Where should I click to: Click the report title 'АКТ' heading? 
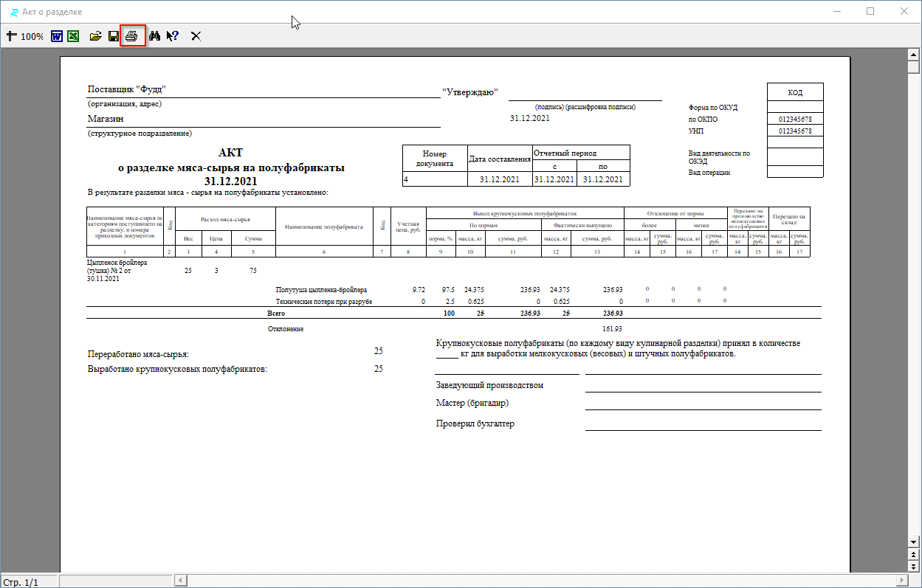click(230, 153)
